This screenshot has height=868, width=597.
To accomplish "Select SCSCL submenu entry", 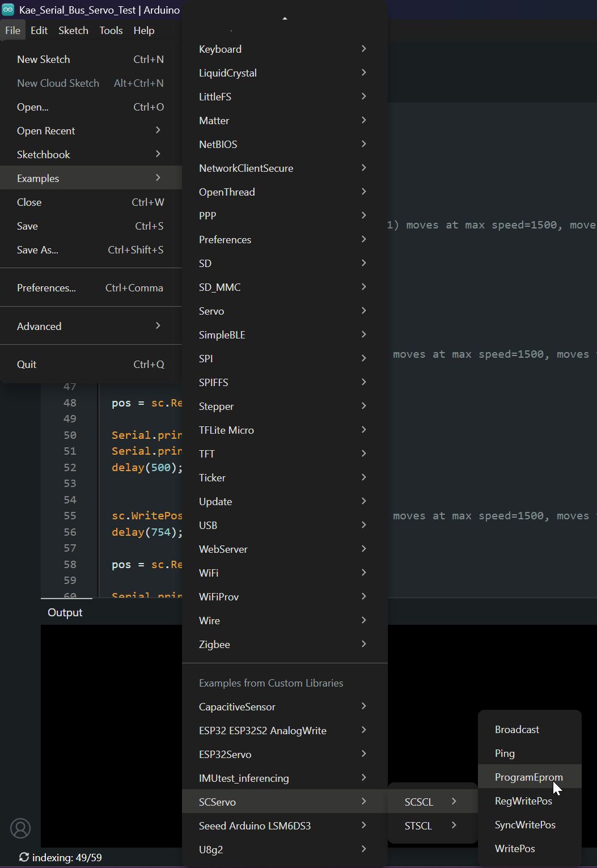I will (x=433, y=802).
